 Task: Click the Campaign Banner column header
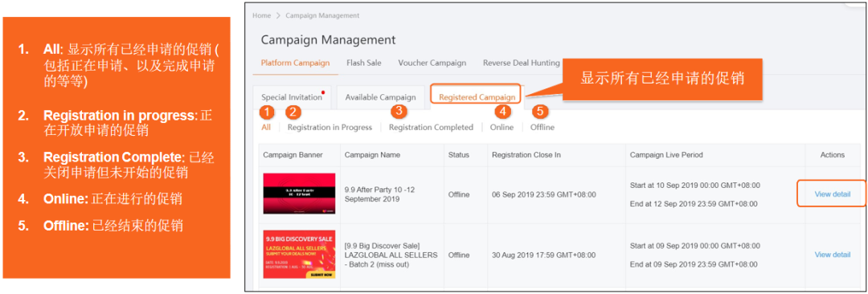tap(293, 155)
